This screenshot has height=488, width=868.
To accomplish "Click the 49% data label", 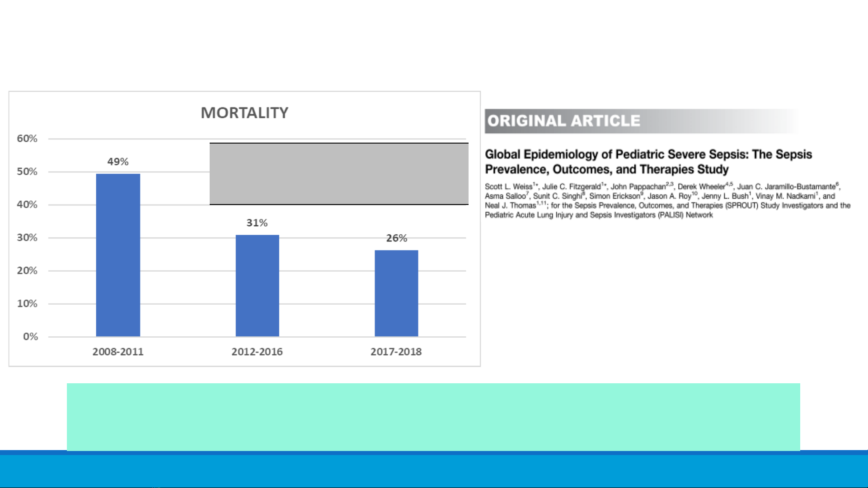I will pos(118,162).
